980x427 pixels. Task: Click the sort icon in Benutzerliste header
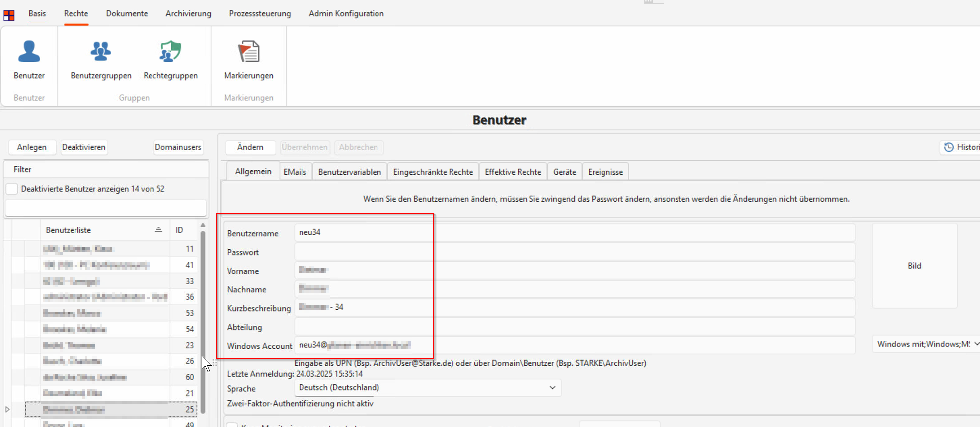pos(158,230)
